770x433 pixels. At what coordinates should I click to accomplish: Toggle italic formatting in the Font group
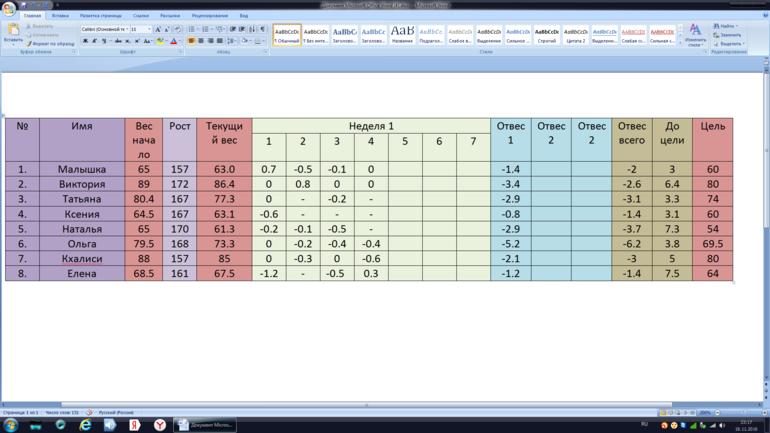(x=95, y=41)
